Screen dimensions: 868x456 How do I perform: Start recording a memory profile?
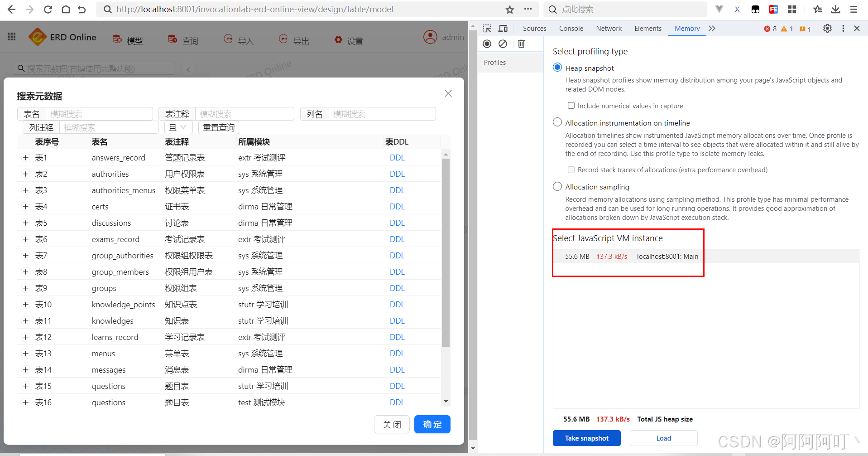coord(487,44)
